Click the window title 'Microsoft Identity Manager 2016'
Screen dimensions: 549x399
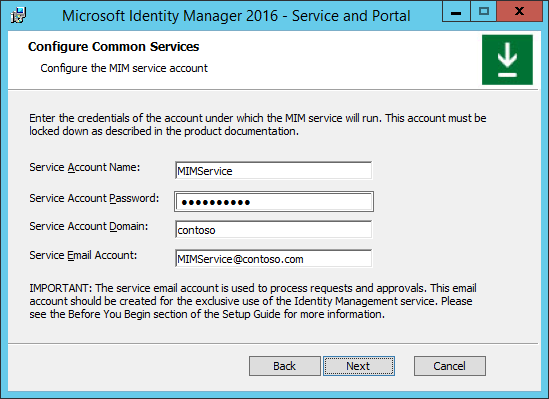(170, 16)
